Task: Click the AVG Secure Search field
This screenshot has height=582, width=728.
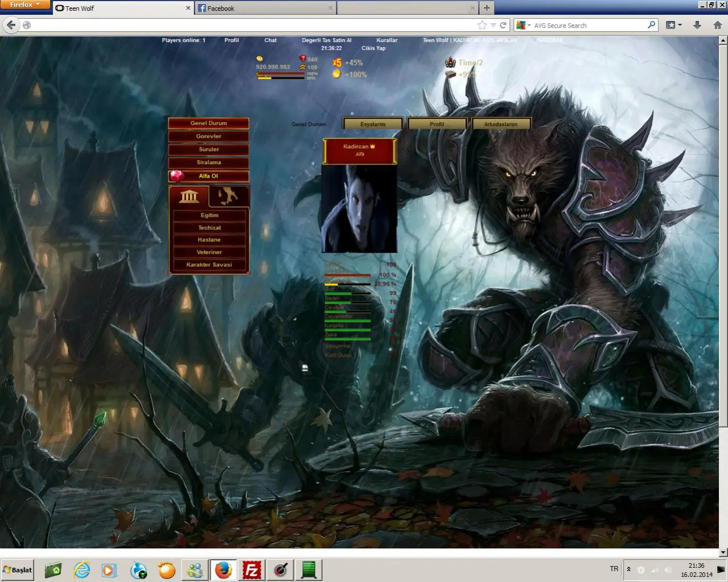Action: coord(589,25)
